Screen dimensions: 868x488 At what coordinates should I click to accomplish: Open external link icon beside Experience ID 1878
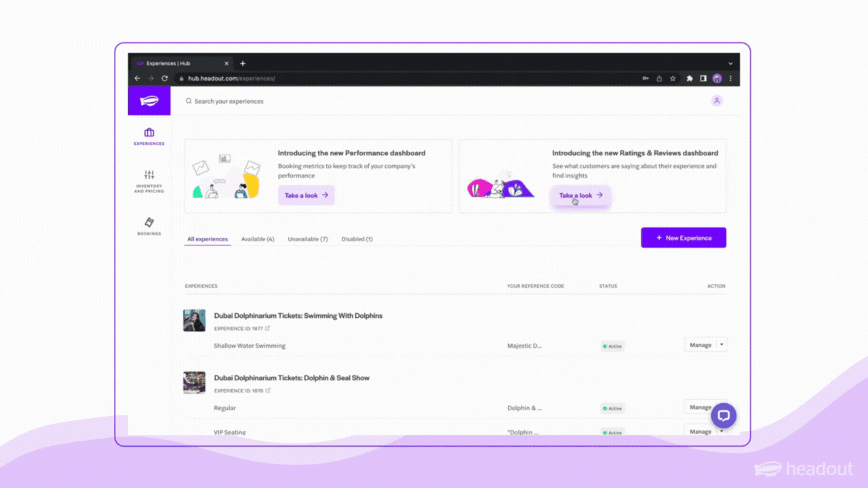(x=267, y=391)
